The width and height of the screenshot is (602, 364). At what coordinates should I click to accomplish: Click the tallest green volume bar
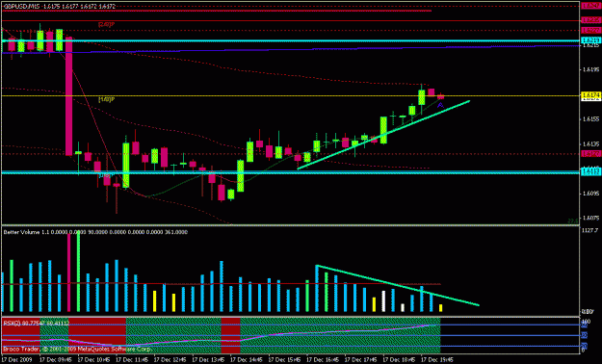point(78,272)
